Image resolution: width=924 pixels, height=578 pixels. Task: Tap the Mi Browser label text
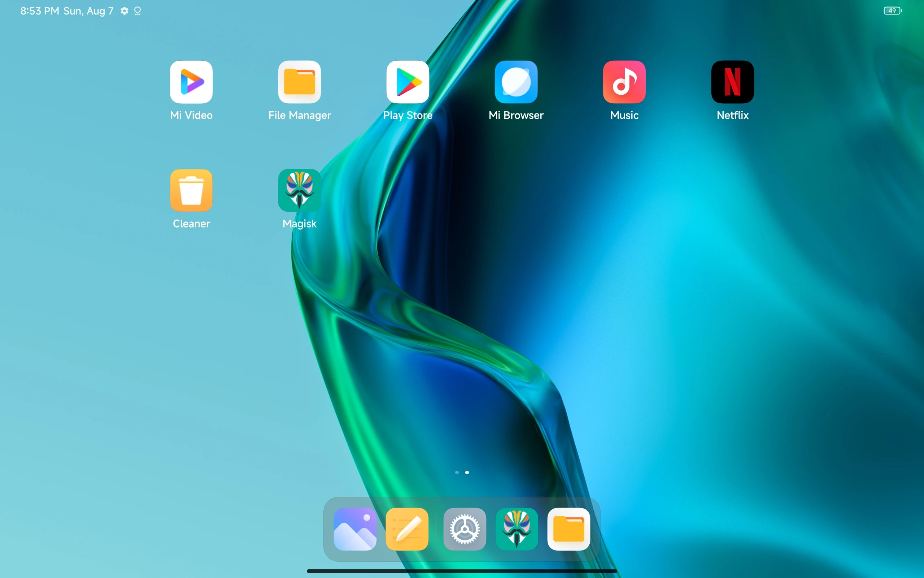coord(516,115)
